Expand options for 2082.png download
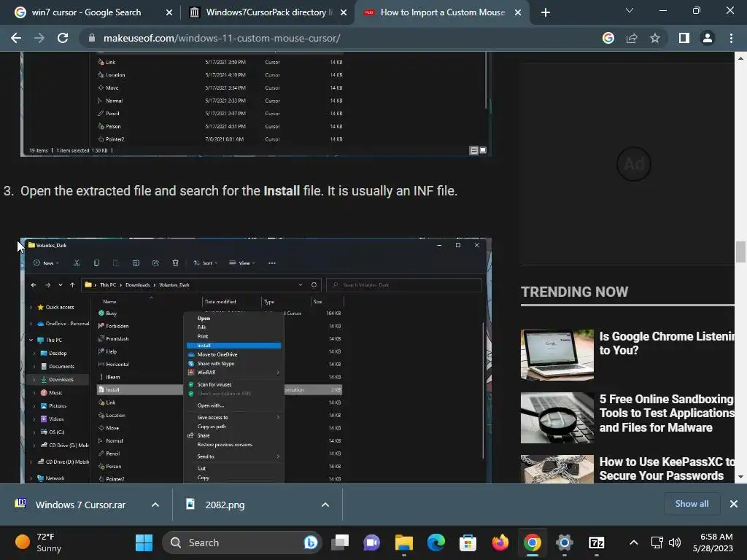 coord(325,505)
